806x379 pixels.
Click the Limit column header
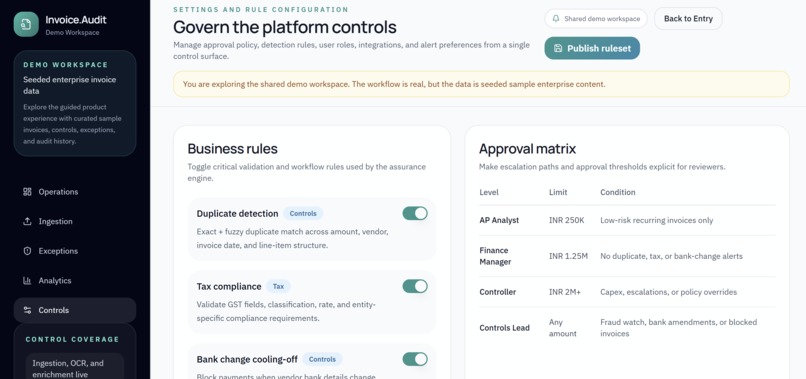(x=558, y=192)
